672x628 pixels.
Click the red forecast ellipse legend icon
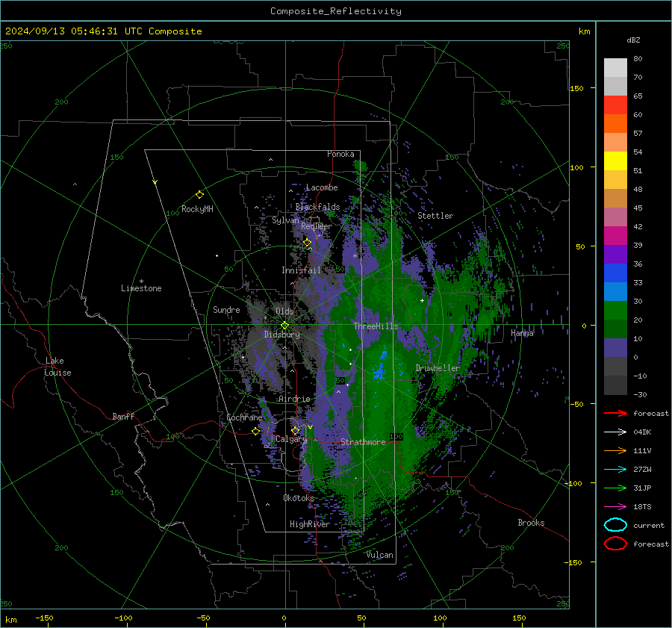click(x=615, y=544)
